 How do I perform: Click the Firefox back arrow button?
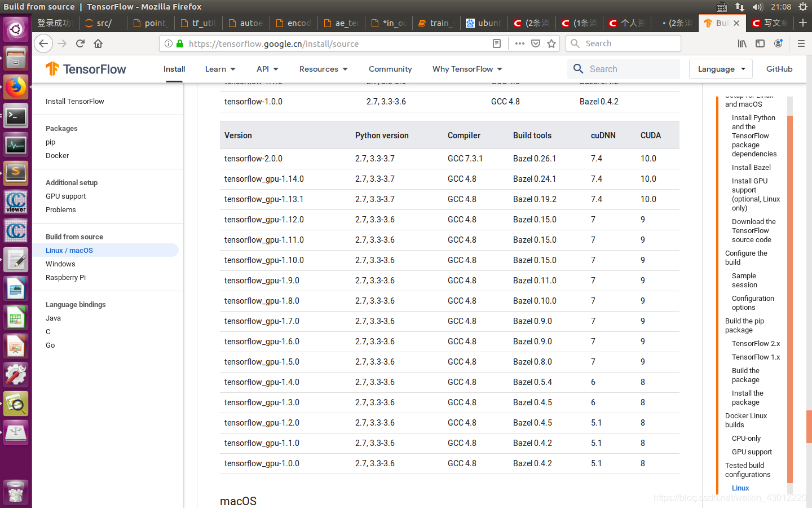point(43,43)
